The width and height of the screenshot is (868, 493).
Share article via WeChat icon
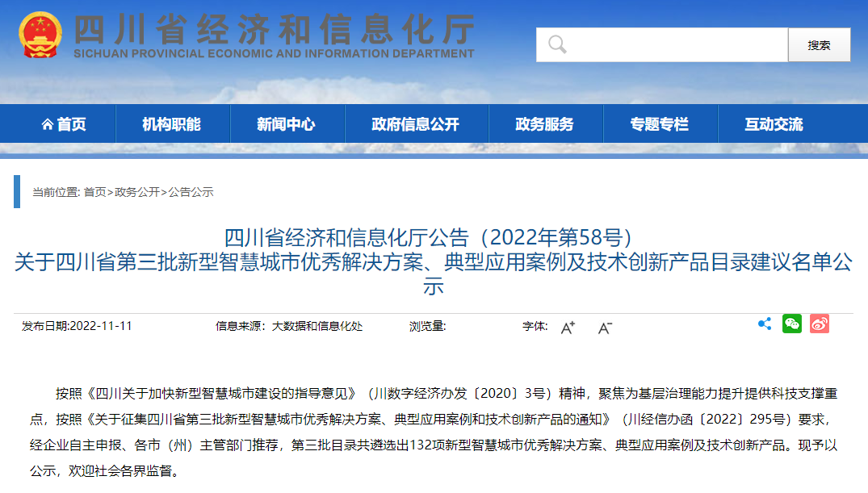click(792, 324)
